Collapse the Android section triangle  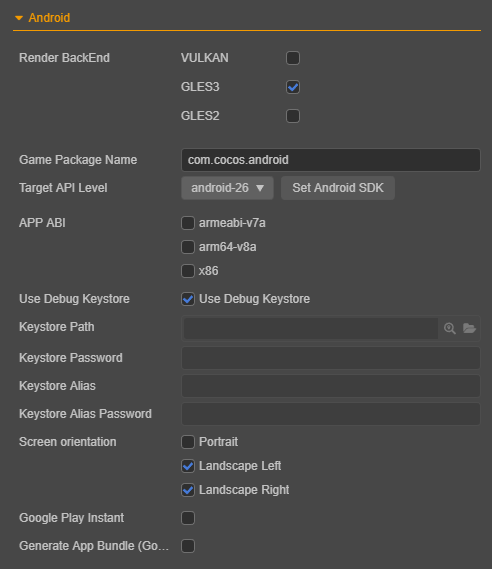click(19, 18)
